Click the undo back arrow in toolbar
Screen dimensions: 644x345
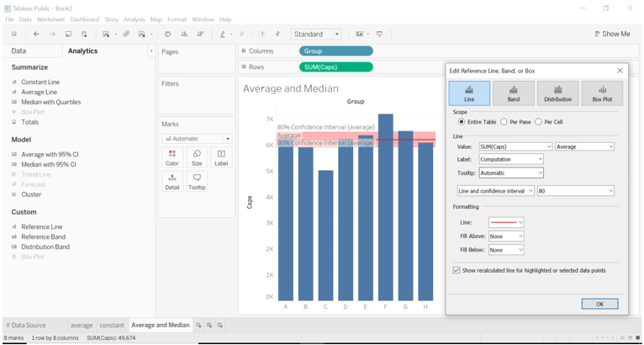(36, 34)
